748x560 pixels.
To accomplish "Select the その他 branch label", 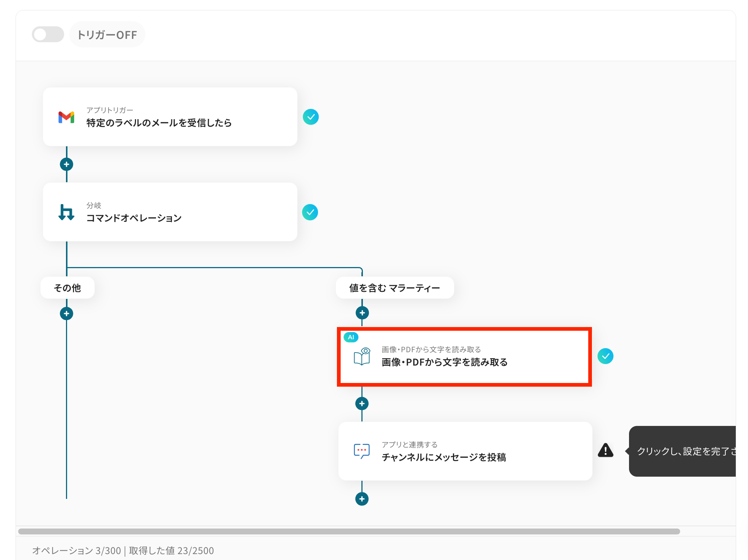I will coord(67,288).
